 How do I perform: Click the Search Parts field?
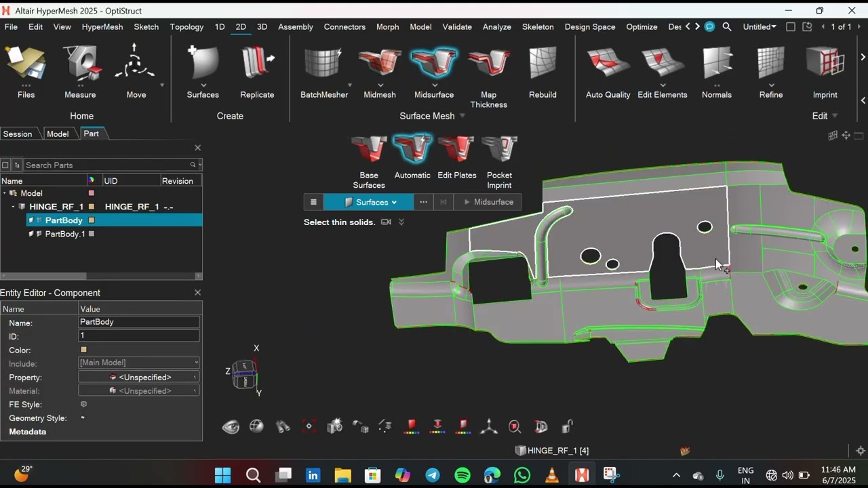pyautogui.click(x=107, y=165)
